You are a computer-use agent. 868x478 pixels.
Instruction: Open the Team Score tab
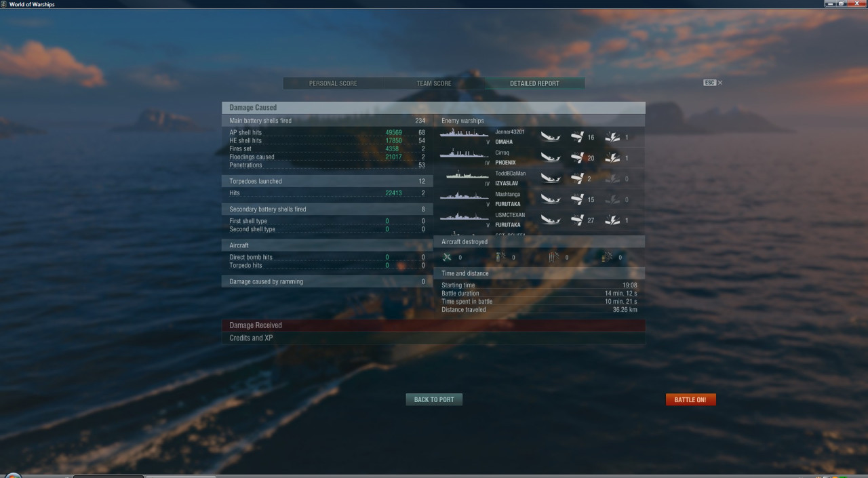(x=434, y=83)
